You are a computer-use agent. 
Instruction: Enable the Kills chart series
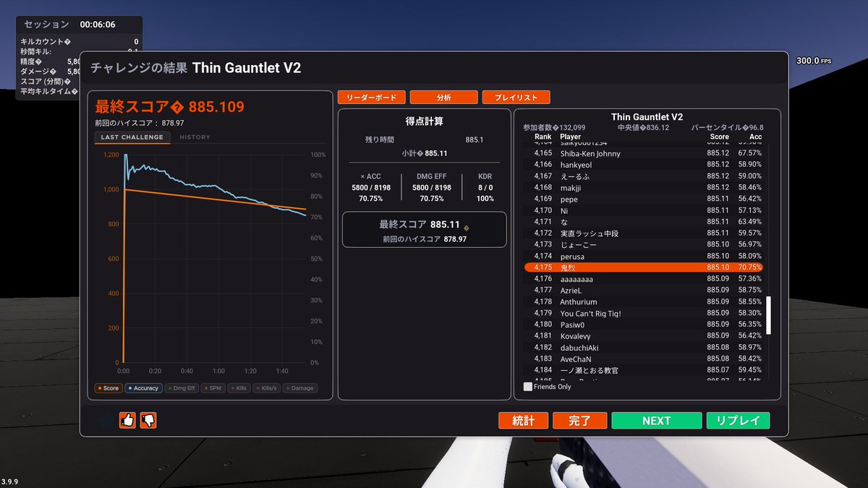pyautogui.click(x=239, y=388)
